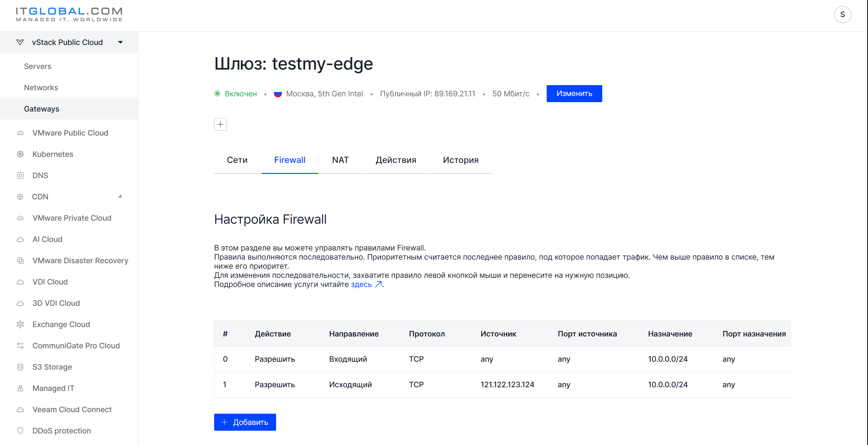Go to Kubernetes section
868x445 pixels.
tap(53, 154)
